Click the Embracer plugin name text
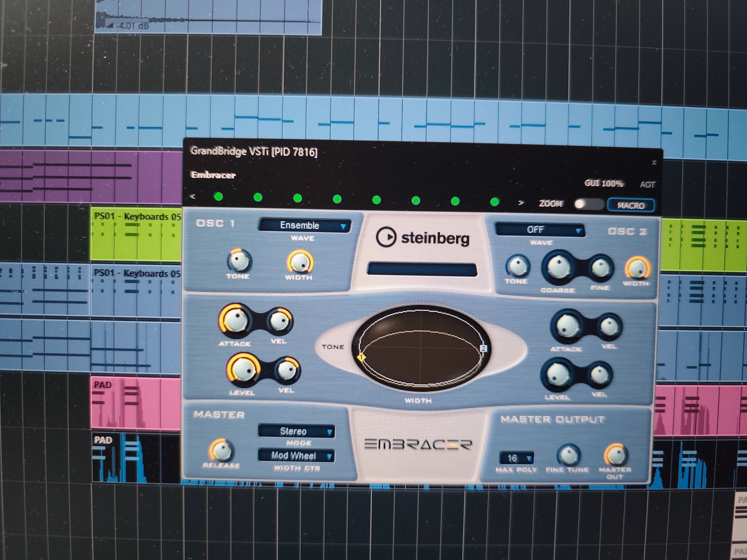This screenshot has width=747, height=560. [213, 175]
